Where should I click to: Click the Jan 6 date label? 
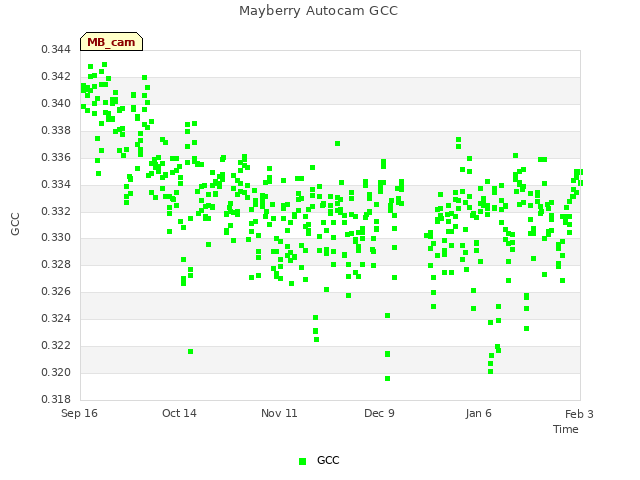478,413
